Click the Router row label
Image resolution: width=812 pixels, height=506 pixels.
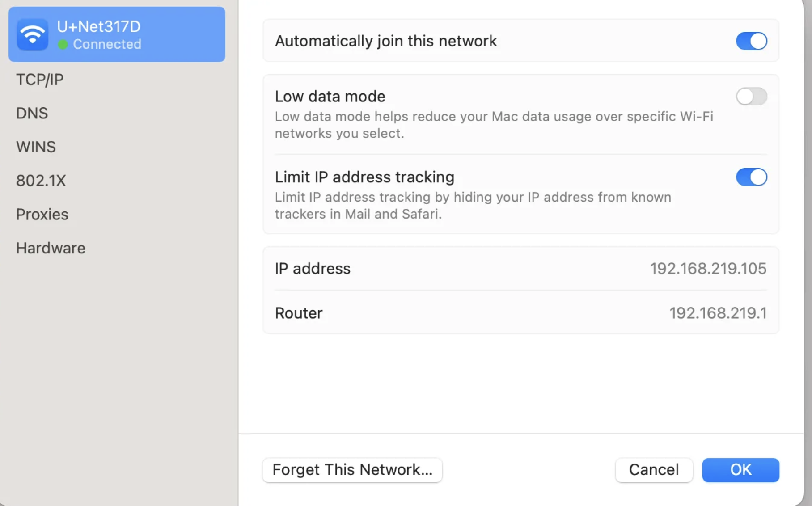(x=298, y=313)
